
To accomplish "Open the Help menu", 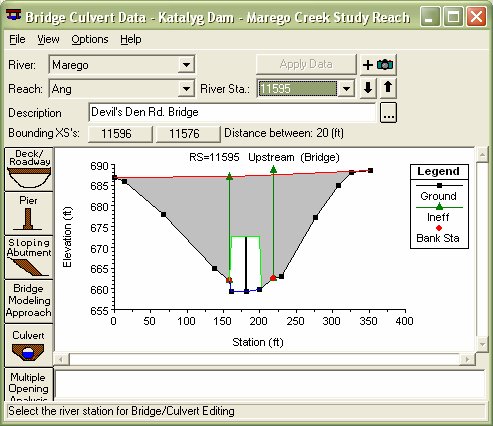I will pyautogui.click(x=131, y=39).
